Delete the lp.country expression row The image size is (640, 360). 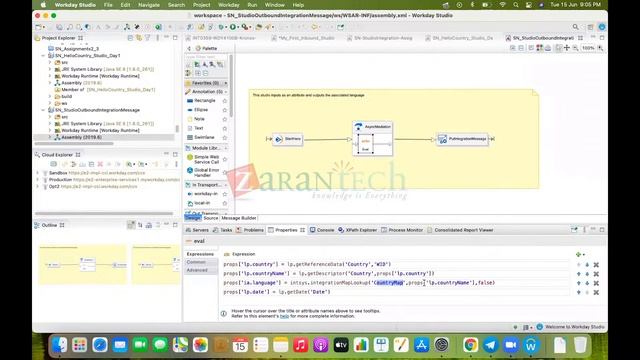click(596, 264)
